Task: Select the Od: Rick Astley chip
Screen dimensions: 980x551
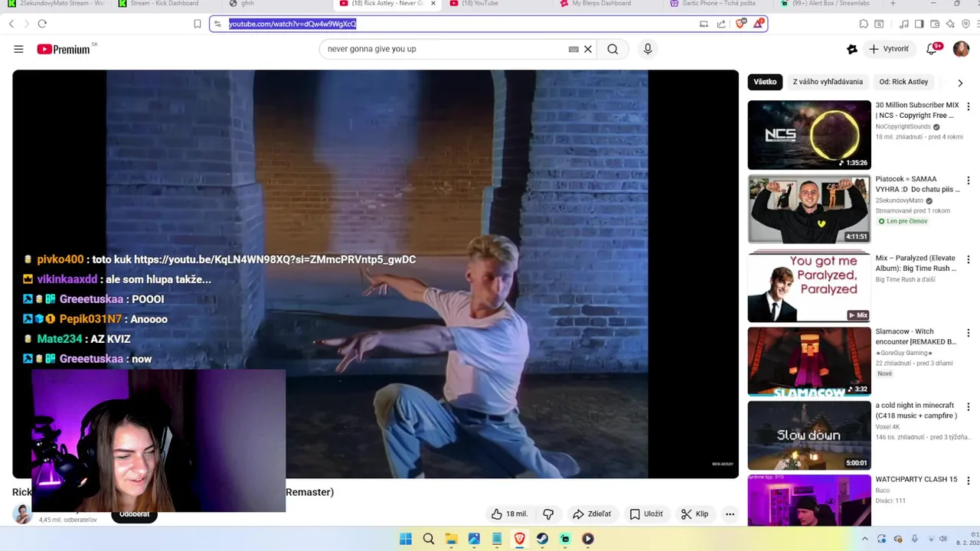Action: point(903,82)
